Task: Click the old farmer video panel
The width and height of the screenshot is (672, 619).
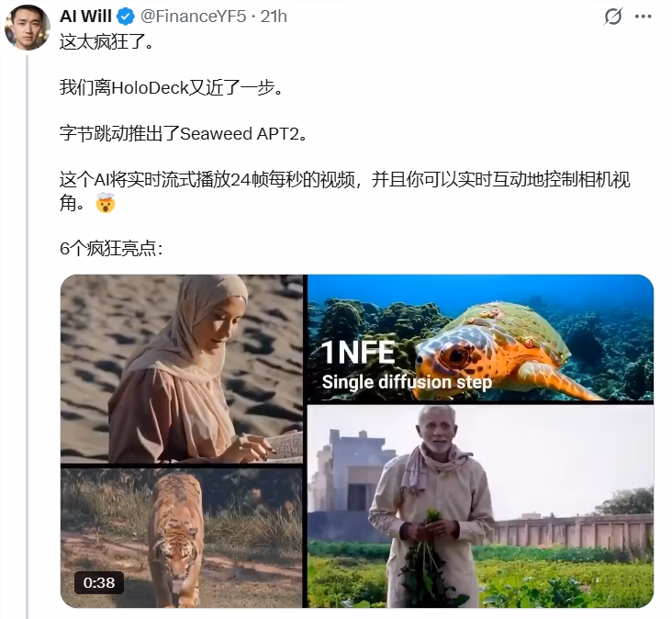Action: (x=481, y=507)
